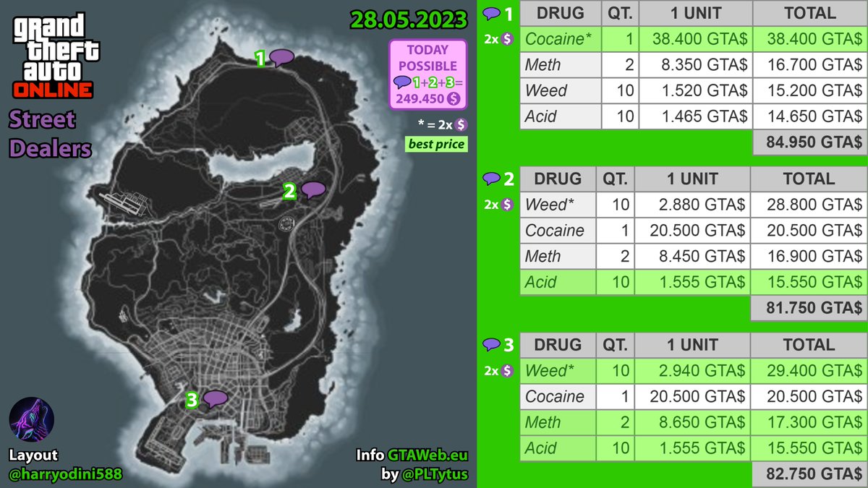Click the 2x dollar icon beside dealer 2 Weed* row
This screenshot has height=488, width=868.
(x=498, y=205)
